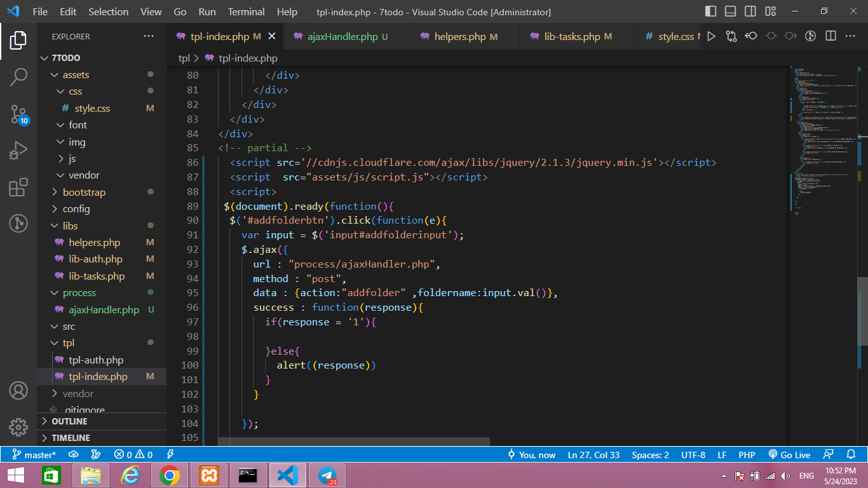Open tpl-auth.php in the explorer
Screen dimensions: 868x488
point(102,360)
